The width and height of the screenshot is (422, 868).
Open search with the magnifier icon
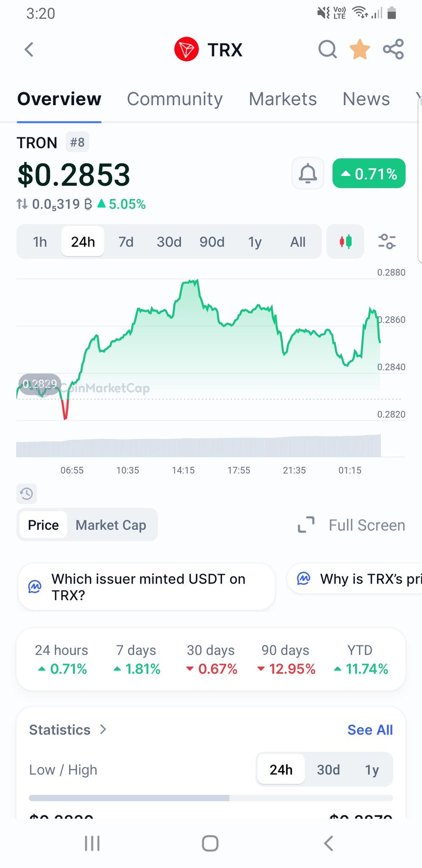tap(327, 50)
